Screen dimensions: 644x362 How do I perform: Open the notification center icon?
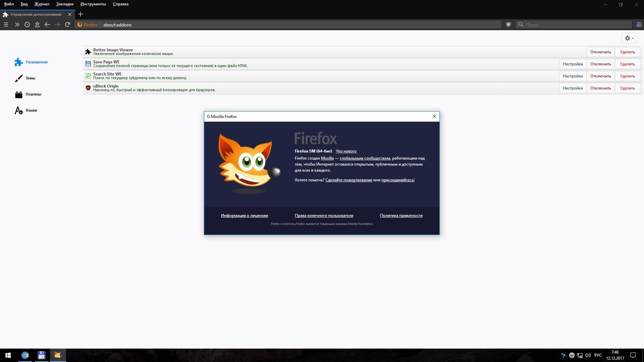(x=633, y=355)
